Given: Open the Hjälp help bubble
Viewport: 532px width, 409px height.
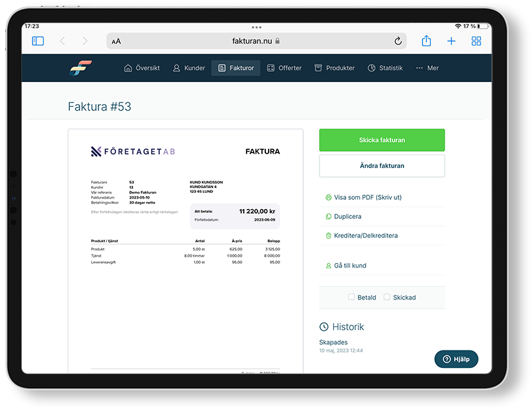Looking at the screenshot, I should [x=456, y=359].
